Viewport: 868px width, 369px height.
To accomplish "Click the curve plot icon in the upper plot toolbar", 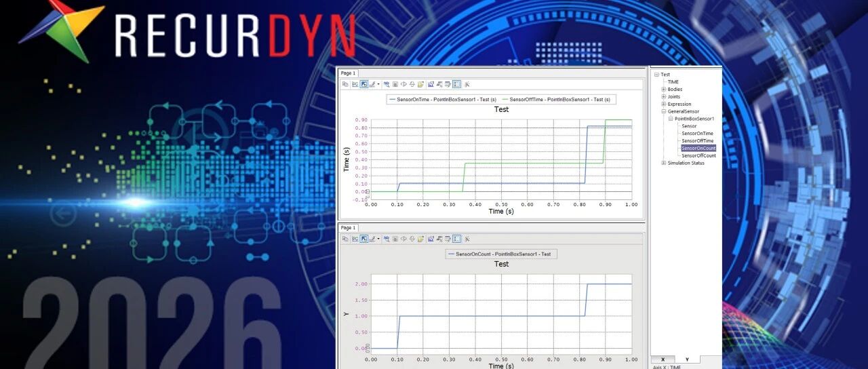I will (x=355, y=84).
